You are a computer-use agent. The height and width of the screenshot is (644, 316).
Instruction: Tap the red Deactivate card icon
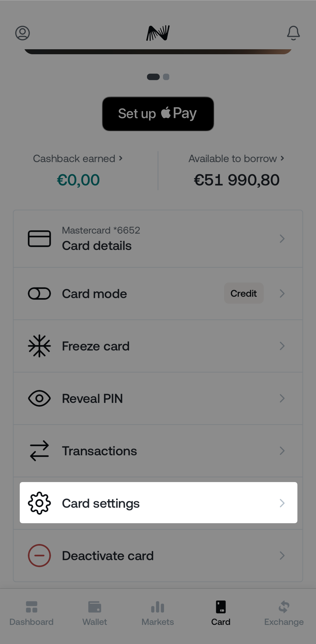[39, 555]
